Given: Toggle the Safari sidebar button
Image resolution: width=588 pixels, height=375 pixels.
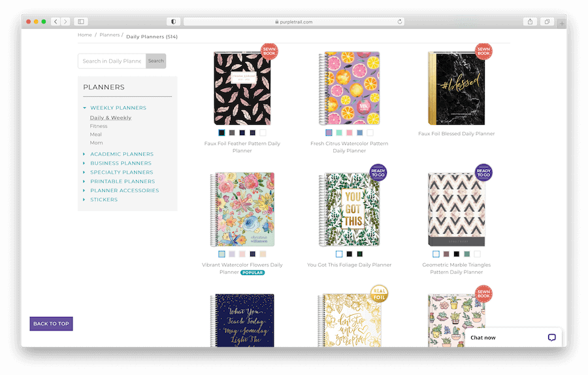Looking at the screenshot, I should 80,22.
